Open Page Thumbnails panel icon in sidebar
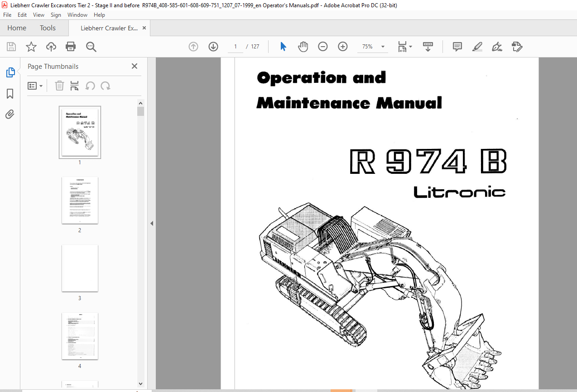The image size is (577, 392). point(10,72)
